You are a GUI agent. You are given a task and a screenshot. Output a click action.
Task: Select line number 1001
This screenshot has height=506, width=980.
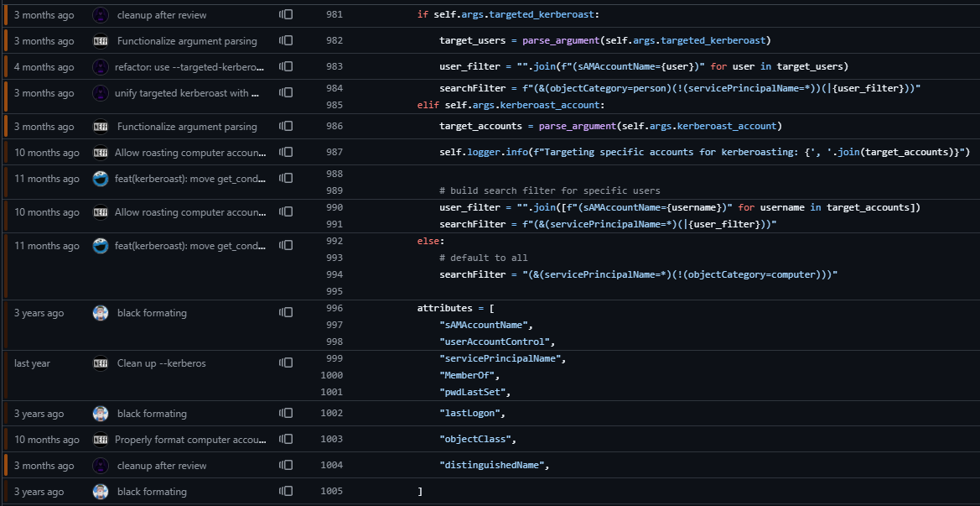click(x=331, y=392)
